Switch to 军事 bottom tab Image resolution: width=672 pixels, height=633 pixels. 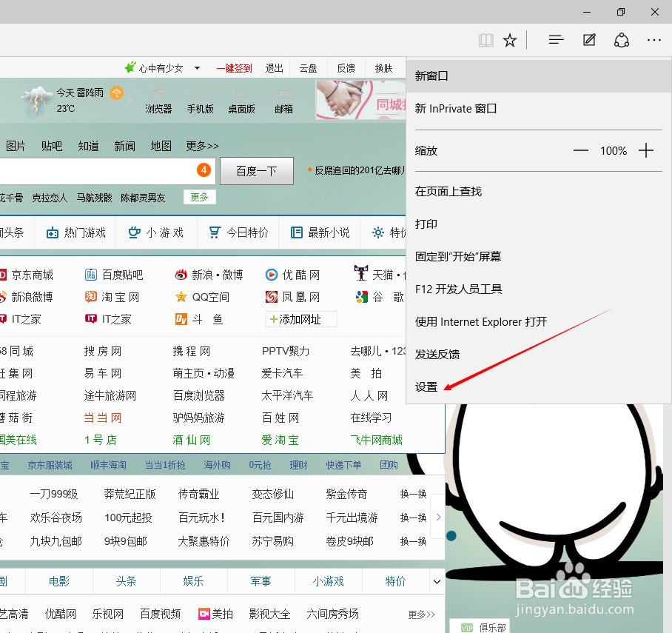(x=261, y=581)
